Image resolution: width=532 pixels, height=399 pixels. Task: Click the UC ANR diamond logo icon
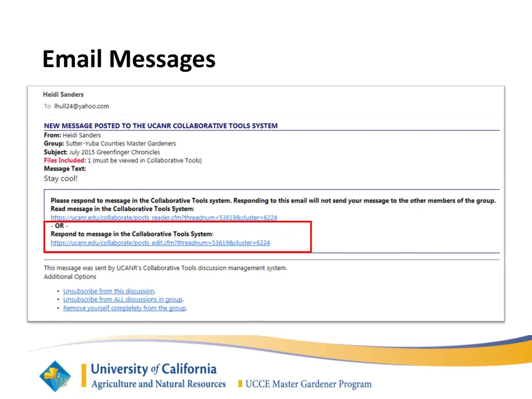click(55, 376)
